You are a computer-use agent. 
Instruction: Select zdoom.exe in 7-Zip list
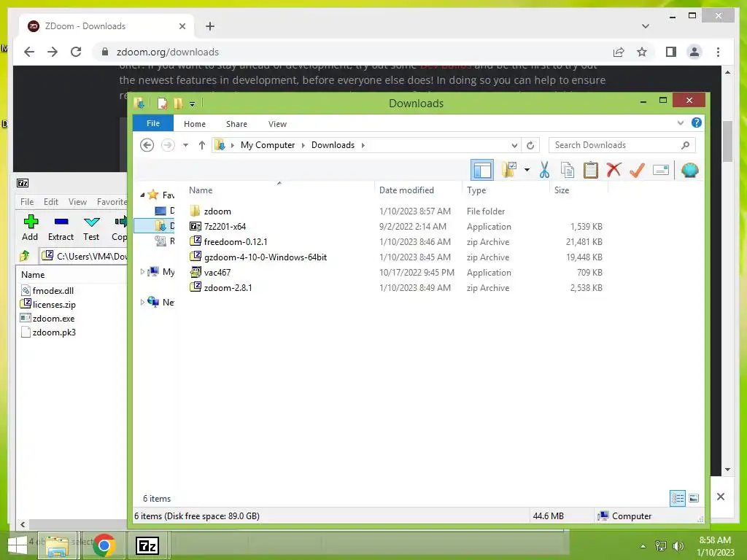coord(53,318)
